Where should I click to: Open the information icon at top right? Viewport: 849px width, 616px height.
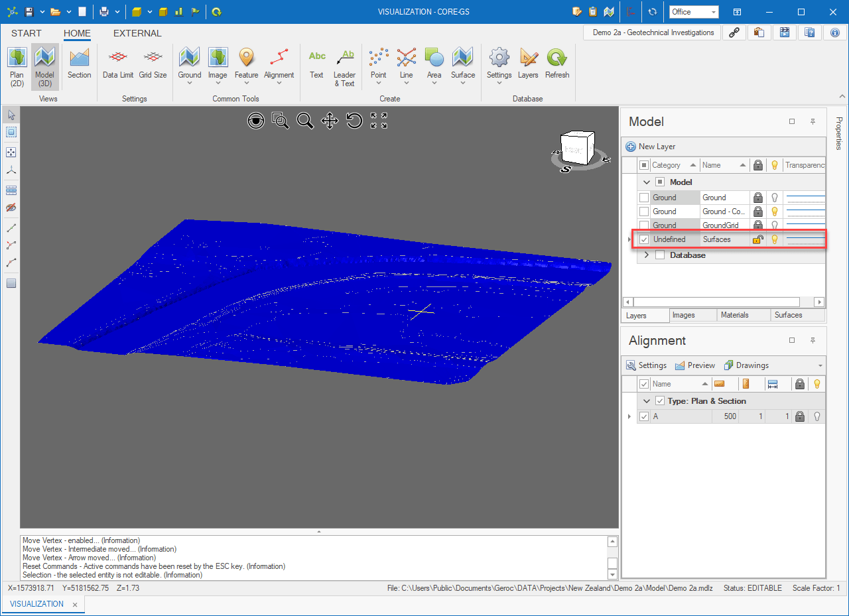pyautogui.click(x=835, y=32)
